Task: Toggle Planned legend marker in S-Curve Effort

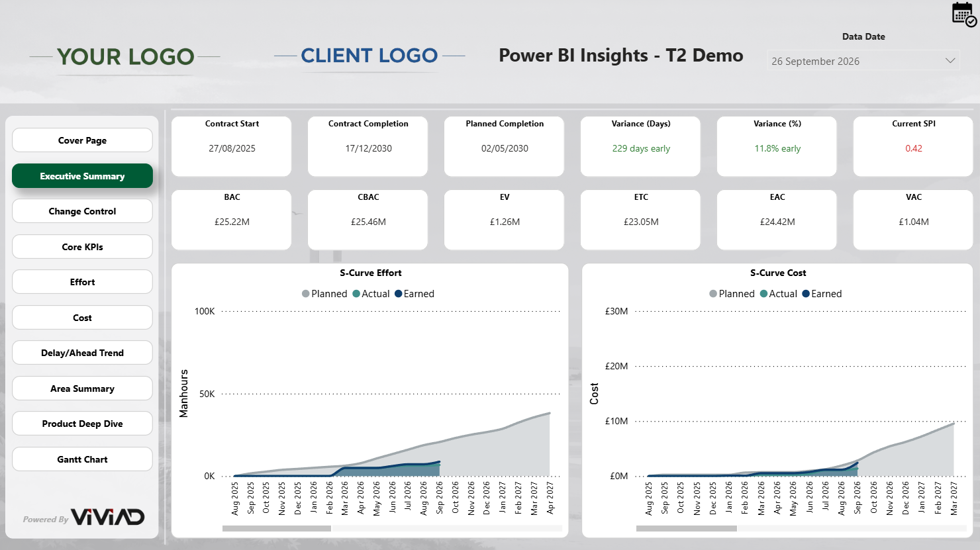Action: click(306, 294)
